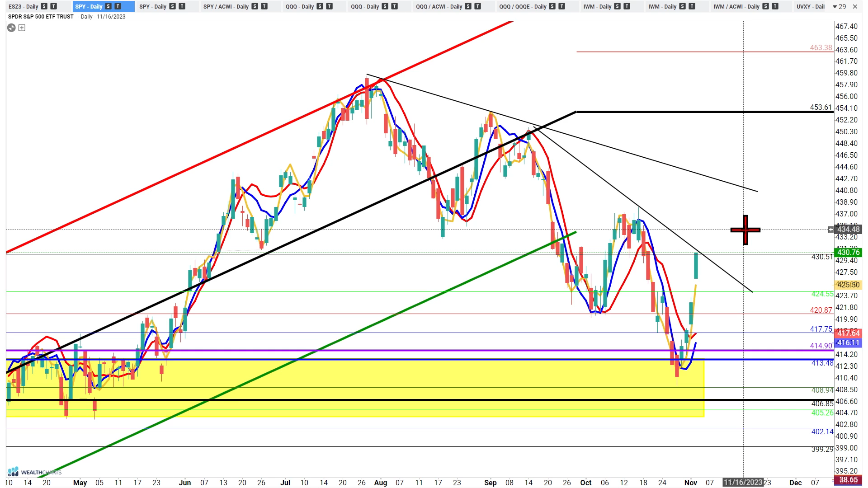Click the S icon on the first QQQ - Daily tab
Screen dimensions: 868x488
pos(320,6)
